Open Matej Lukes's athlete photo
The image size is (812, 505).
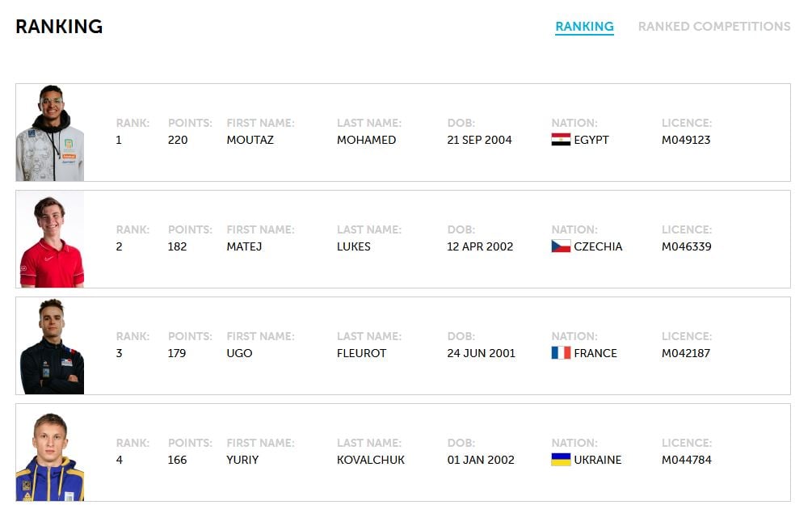[50, 239]
